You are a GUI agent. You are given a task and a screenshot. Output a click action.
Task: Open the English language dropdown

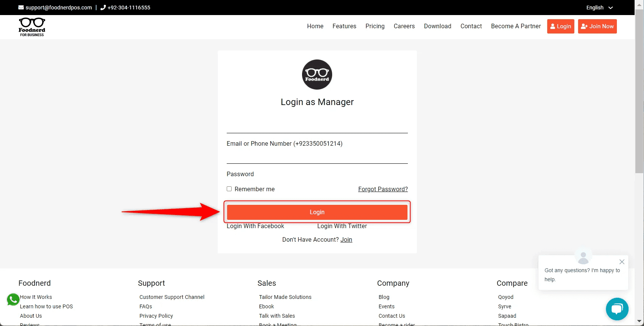click(600, 8)
